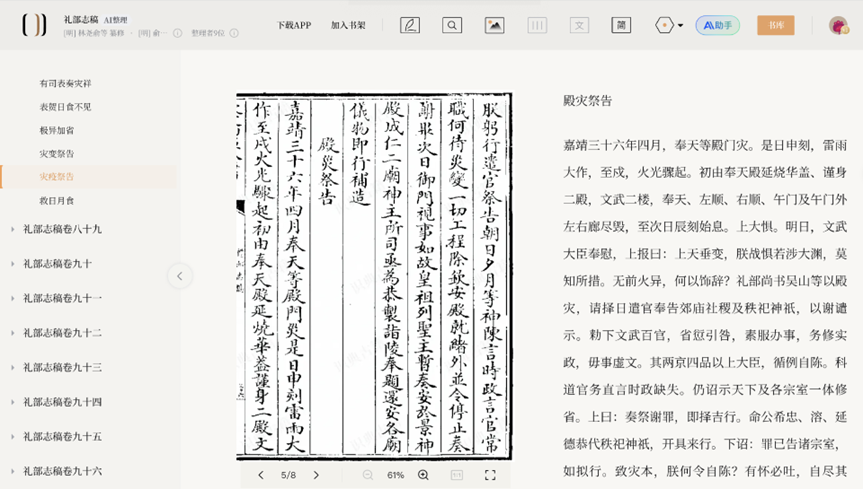Click the 殿灾祭告 heading in transcription
The width and height of the screenshot is (863, 489).
(x=587, y=100)
